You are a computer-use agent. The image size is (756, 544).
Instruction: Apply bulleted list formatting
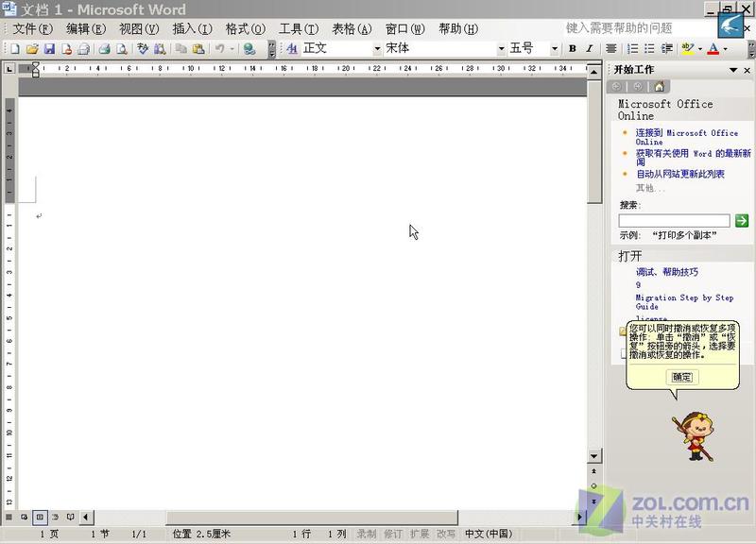pos(649,49)
